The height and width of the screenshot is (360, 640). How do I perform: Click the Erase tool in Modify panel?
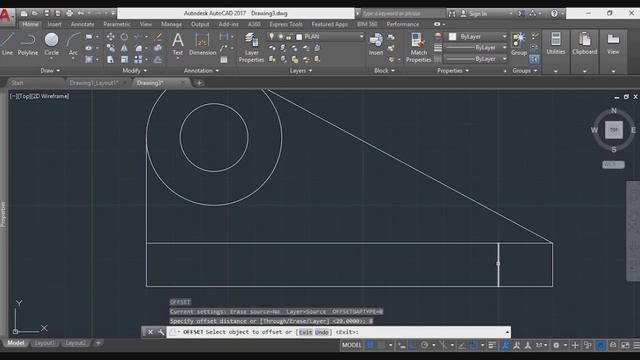(158, 37)
